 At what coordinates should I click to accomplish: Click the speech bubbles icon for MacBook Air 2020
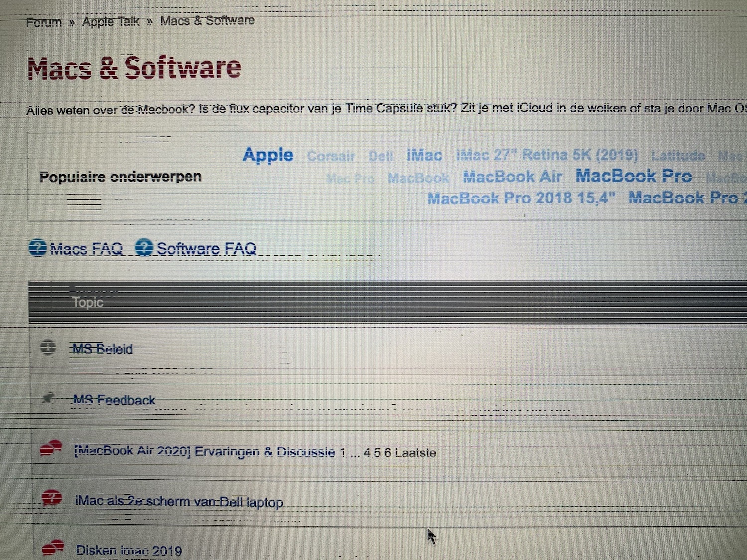click(51, 448)
